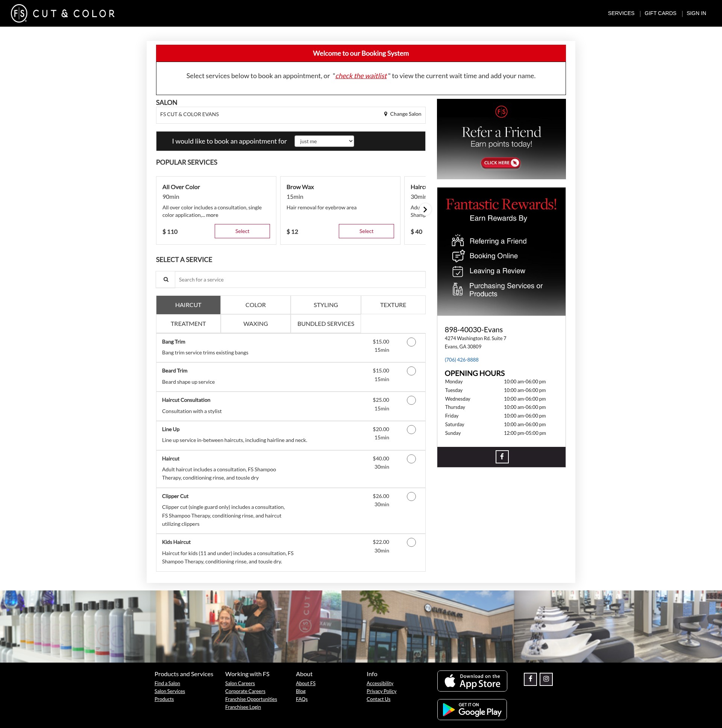This screenshot has width=722, height=728.
Task: Click the Refer a Friend FS logo
Action: pyautogui.click(x=501, y=112)
